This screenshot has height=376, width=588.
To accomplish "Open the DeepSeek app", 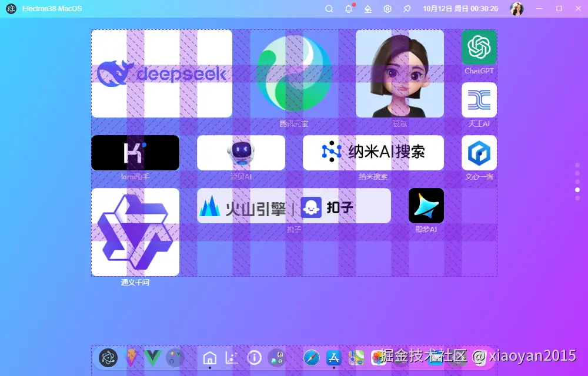I will pos(162,73).
